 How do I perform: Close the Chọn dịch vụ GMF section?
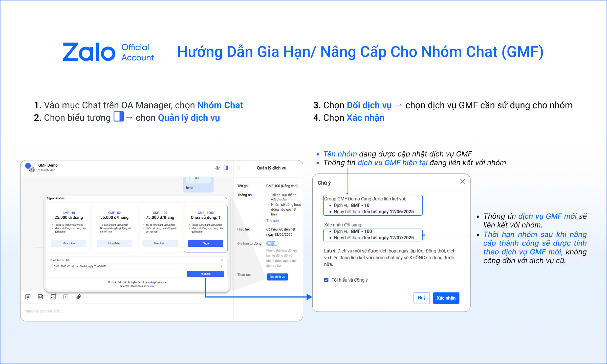(222, 260)
